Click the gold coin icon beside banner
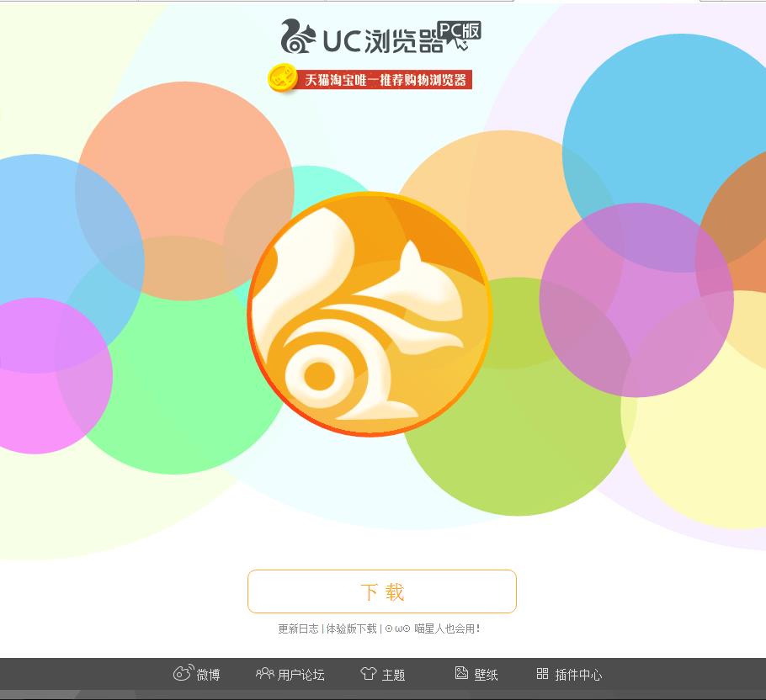Screen dimensions: 766x700 (283, 77)
